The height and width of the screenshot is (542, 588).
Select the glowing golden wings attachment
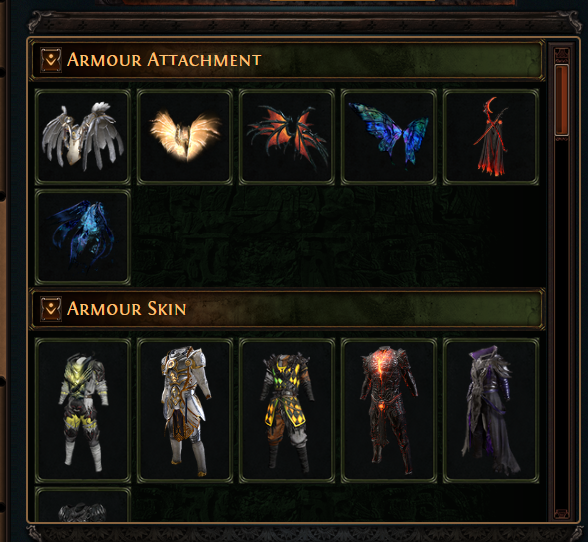[x=184, y=137]
